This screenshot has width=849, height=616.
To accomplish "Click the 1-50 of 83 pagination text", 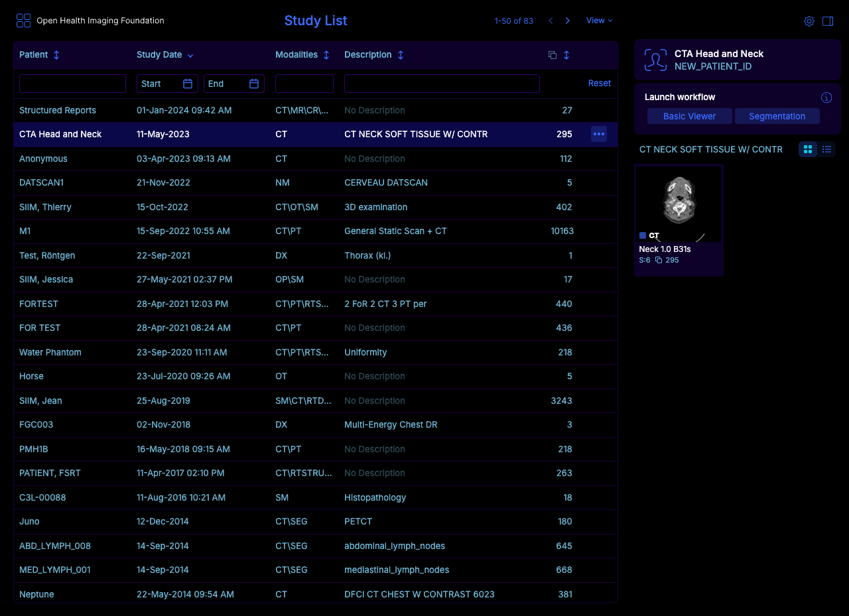I will point(514,21).
